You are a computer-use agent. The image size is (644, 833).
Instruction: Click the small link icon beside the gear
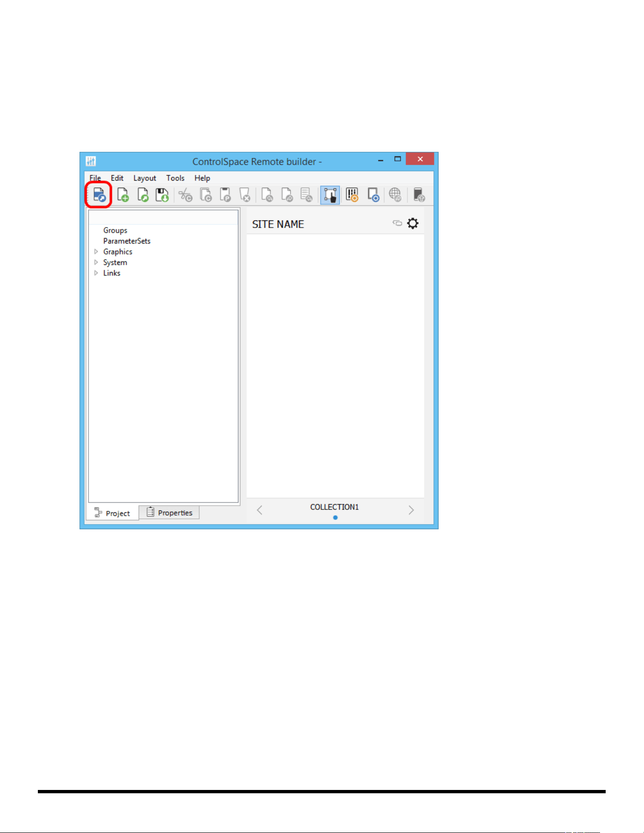coord(397,223)
